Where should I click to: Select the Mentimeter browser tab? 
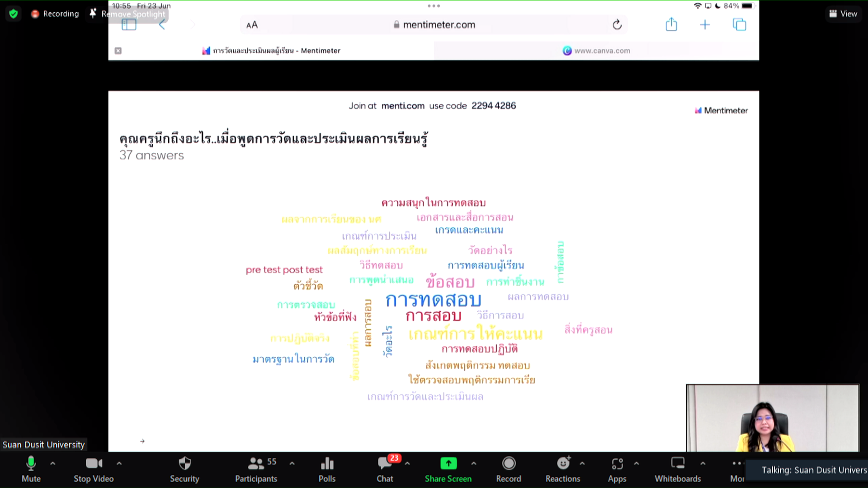click(x=271, y=51)
